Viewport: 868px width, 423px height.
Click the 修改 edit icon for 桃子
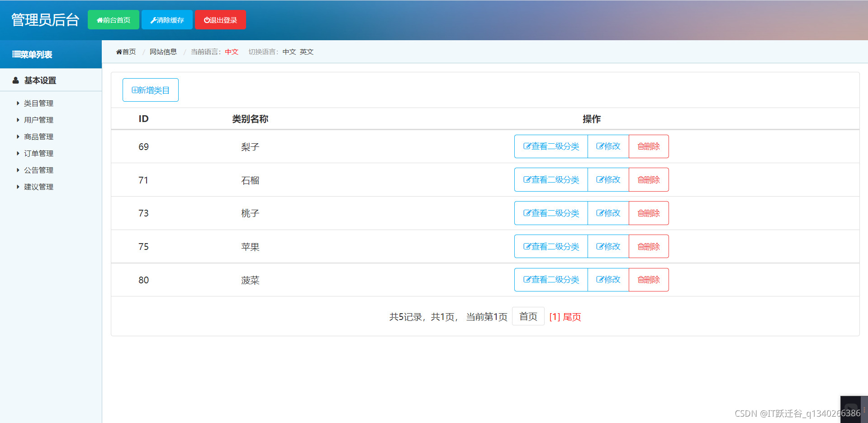tap(600, 213)
